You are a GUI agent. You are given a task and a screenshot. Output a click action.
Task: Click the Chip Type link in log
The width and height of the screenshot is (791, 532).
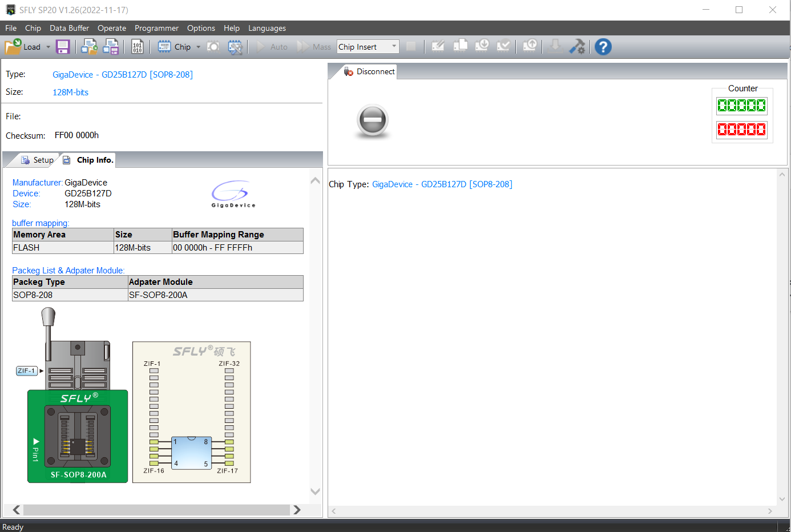click(x=442, y=184)
